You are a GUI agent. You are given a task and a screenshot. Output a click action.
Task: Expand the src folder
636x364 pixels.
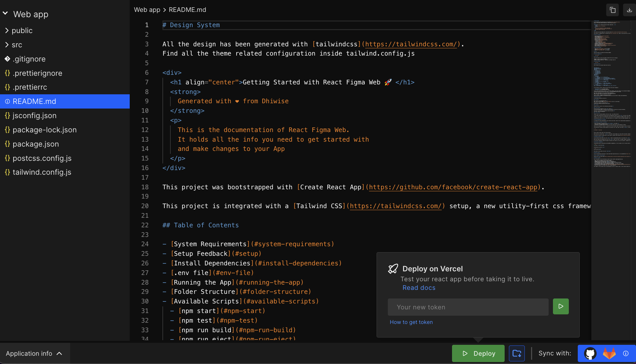click(x=17, y=45)
